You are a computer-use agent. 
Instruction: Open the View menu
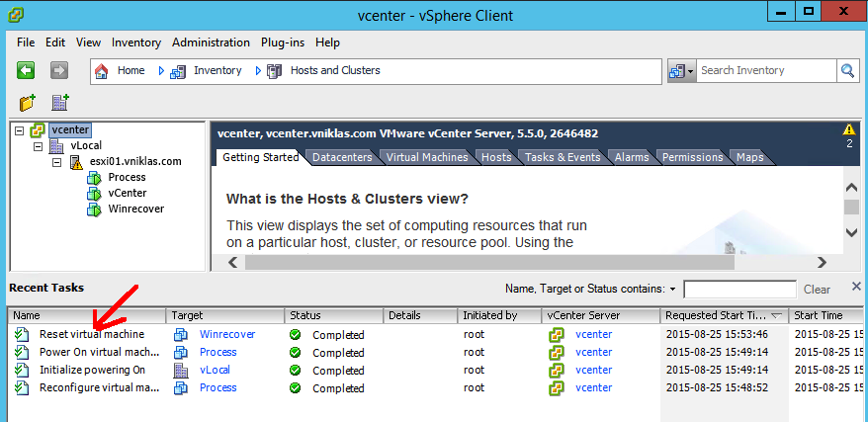point(89,42)
